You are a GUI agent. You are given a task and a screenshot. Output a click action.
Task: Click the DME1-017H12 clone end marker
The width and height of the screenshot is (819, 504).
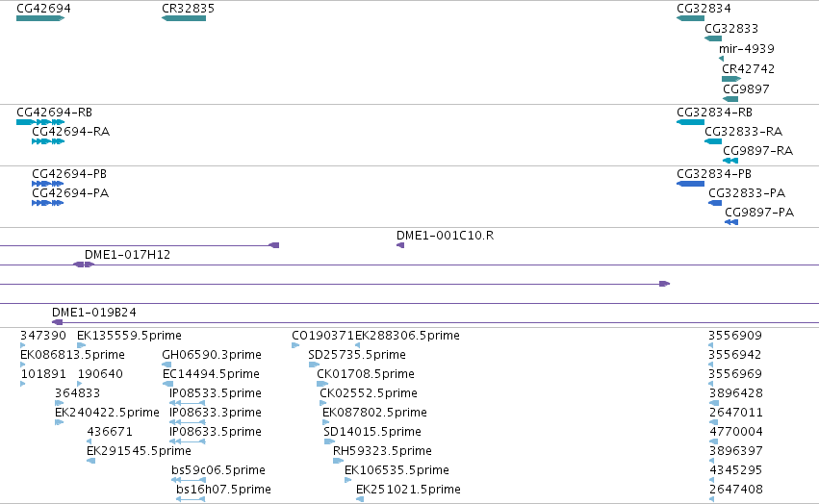point(84,265)
